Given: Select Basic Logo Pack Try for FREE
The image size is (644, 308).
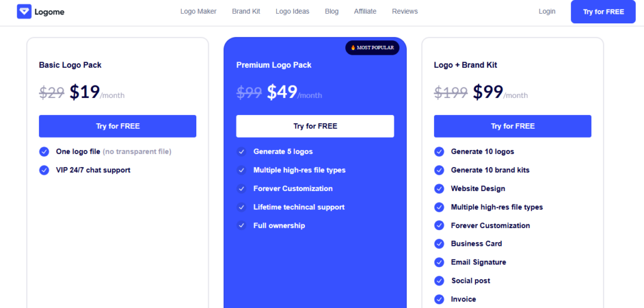Looking at the screenshot, I should [118, 126].
